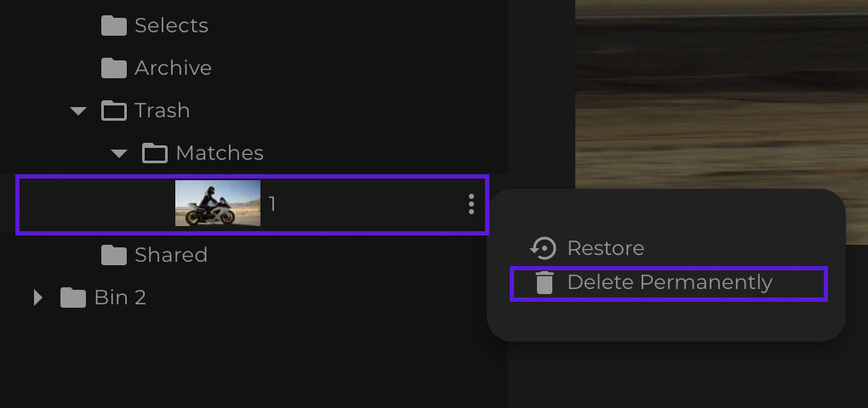
Task: Select the motorcycle clip thumbnail
Action: pyautogui.click(x=218, y=203)
